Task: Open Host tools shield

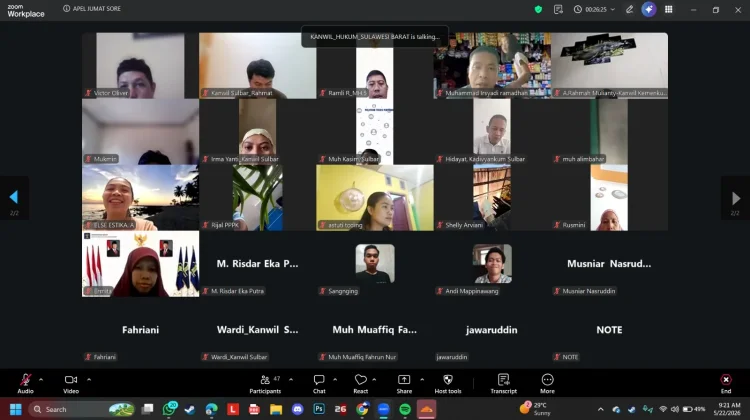Action: tap(448, 384)
